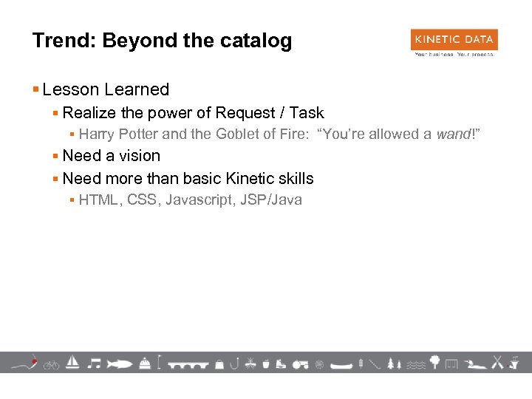
Task: Click the Kinetic Data logo
Action: pos(454,42)
